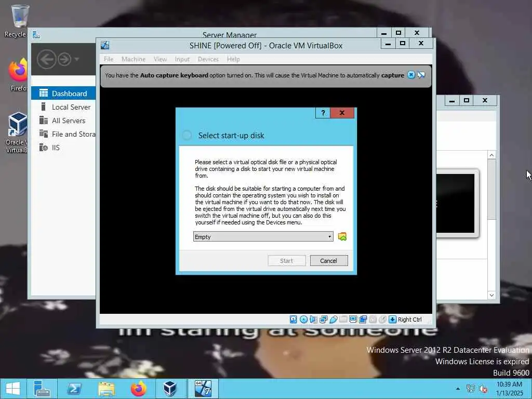Click the network tray icon
Image resolution: width=532 pixels, height=399 pixels.
470,389
